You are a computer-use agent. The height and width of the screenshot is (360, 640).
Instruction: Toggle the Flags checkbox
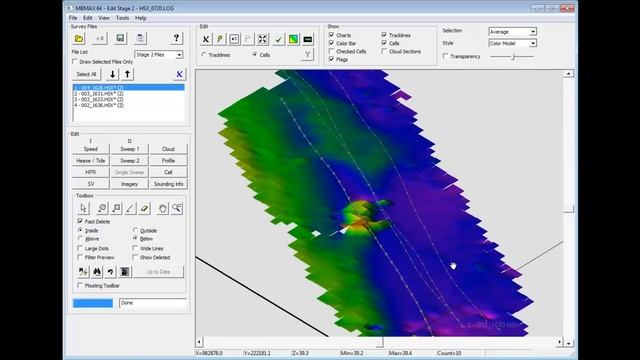[331, 59]
